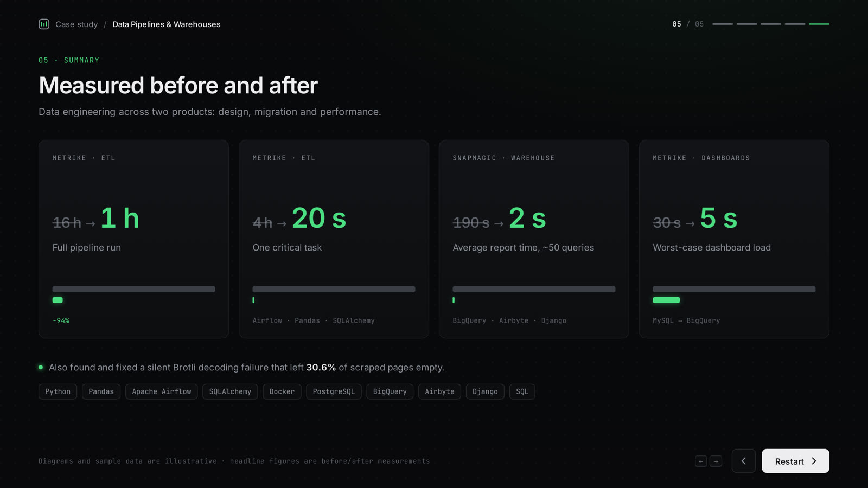
Task: Click the '30.6%' bolded figure
Action: click(321, 367)
